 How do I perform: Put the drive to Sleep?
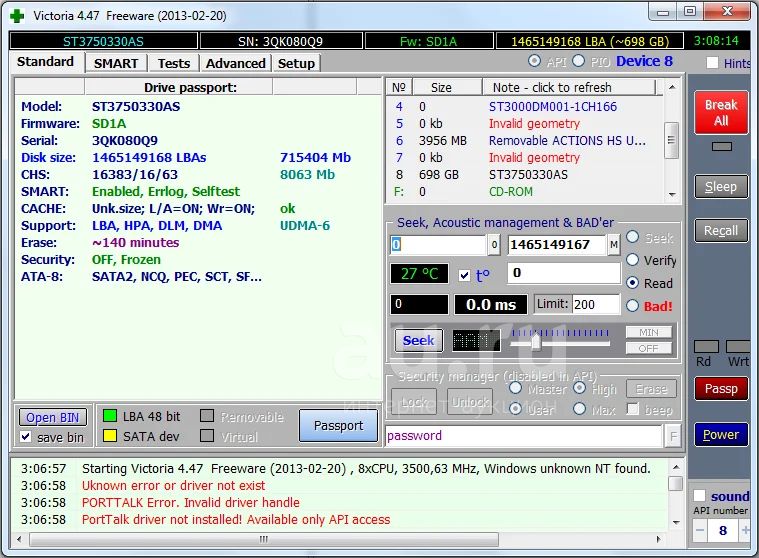pos(721,187)
